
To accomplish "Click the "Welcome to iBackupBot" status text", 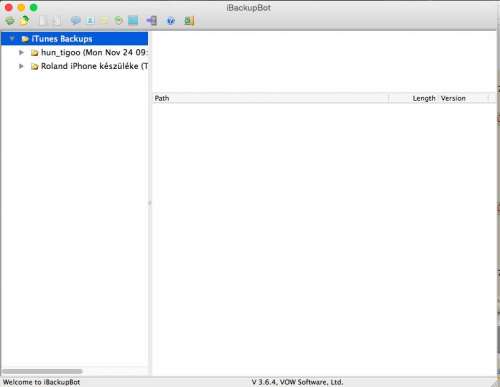I will tap(41, 382).
